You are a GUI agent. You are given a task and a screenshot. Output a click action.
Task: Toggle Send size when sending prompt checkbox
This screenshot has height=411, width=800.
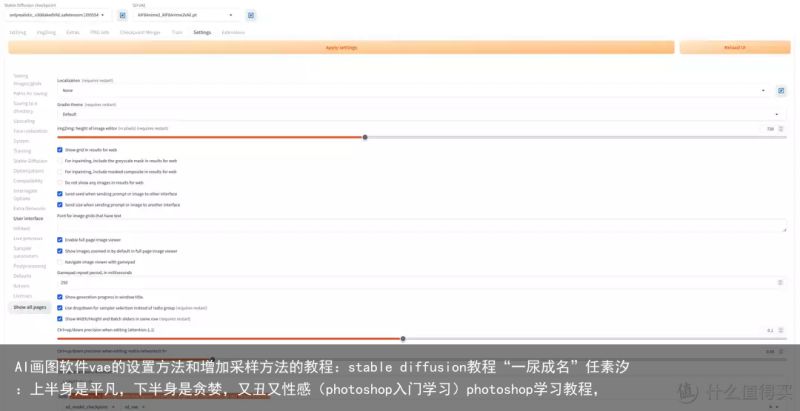click(60, 204)
